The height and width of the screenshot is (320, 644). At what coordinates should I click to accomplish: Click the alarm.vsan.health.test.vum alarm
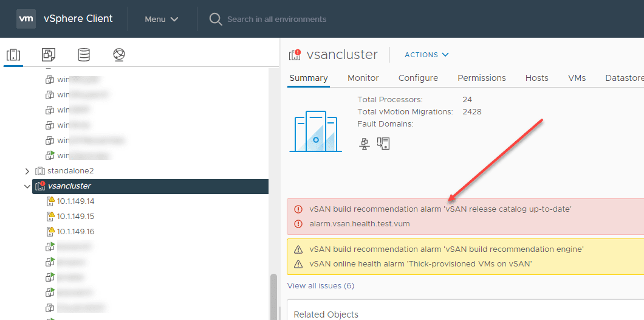(360, 224)
